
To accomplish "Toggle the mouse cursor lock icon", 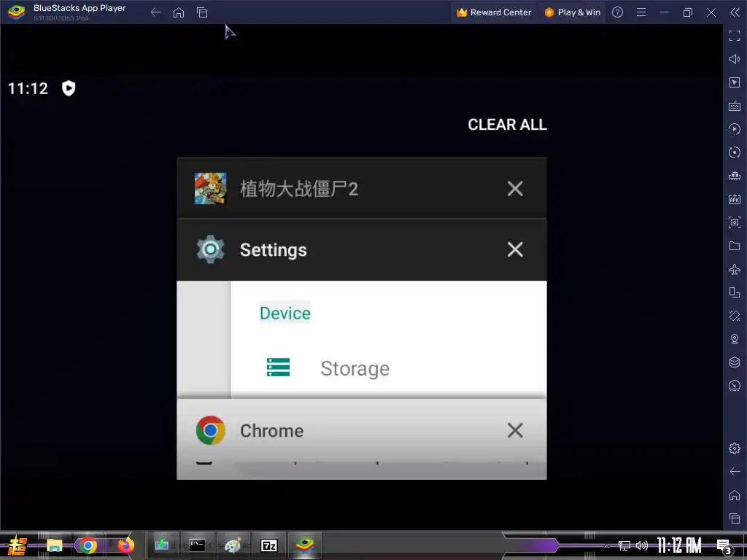I will pos(735,82).
